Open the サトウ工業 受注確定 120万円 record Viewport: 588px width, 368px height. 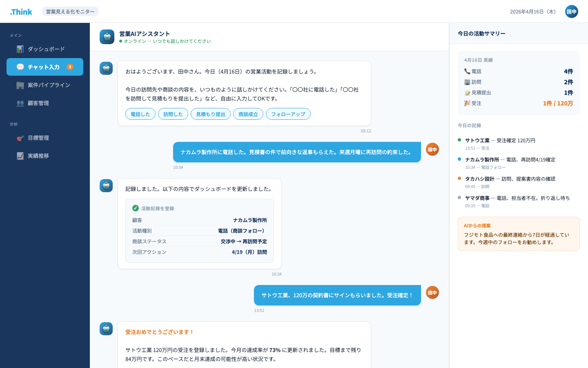[519, 144]
